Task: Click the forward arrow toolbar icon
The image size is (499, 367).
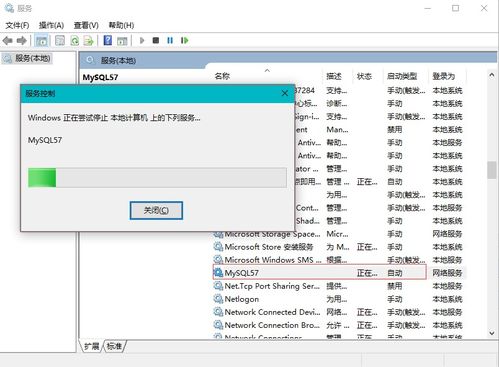Action: tap(22, 41)
